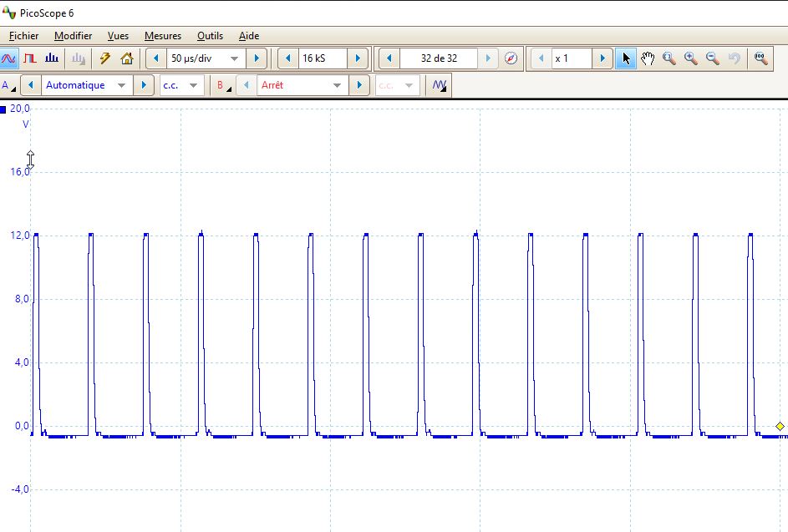Open the Modifier menu
Image resolution: width=788 pixels, height=532 pixels.
(74, 36)
